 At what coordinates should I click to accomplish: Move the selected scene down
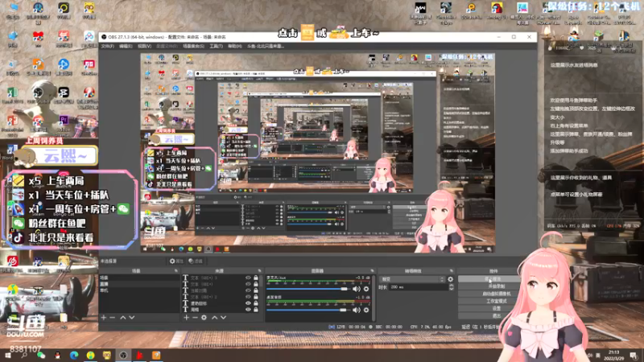131,317
